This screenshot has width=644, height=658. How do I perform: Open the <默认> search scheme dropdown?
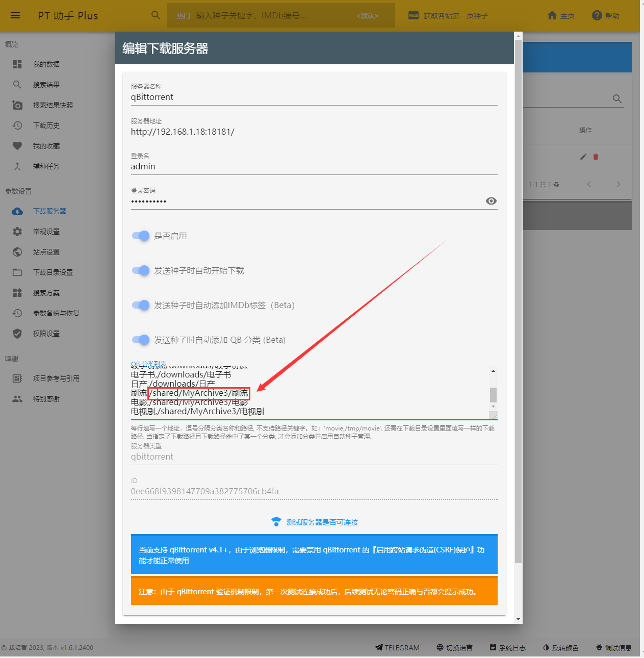click(367, 16)
